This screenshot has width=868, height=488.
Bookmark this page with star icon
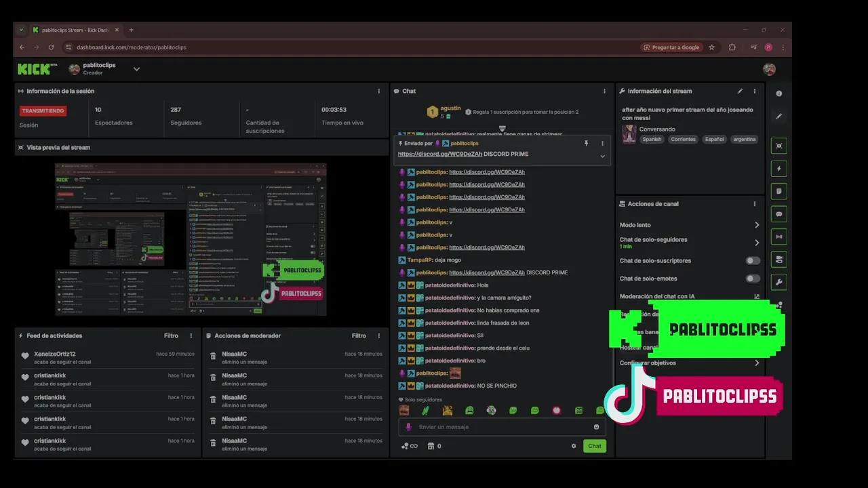711,47
